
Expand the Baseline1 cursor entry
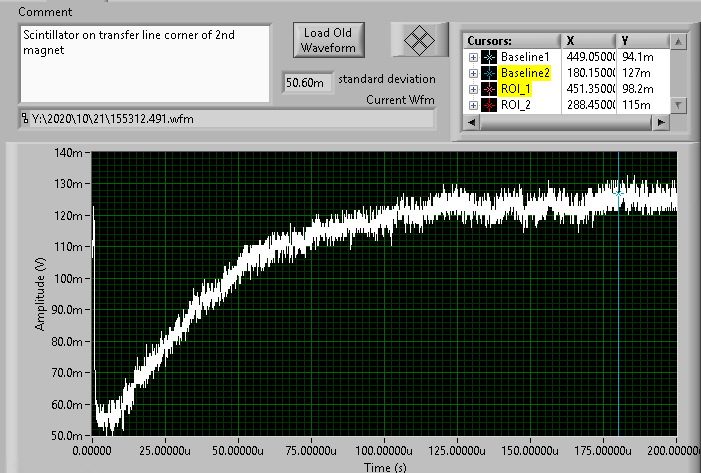[473, 57]
